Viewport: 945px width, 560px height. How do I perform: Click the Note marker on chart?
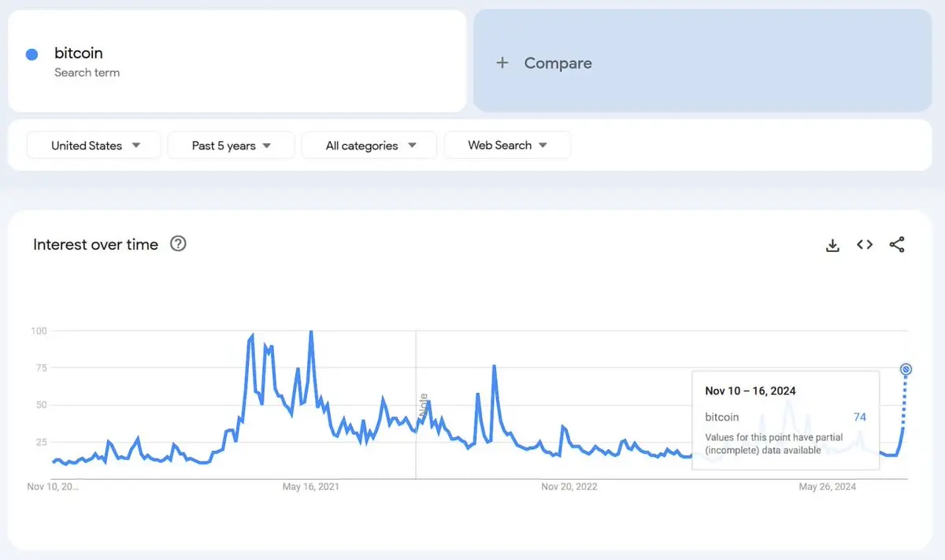(424, 406)
